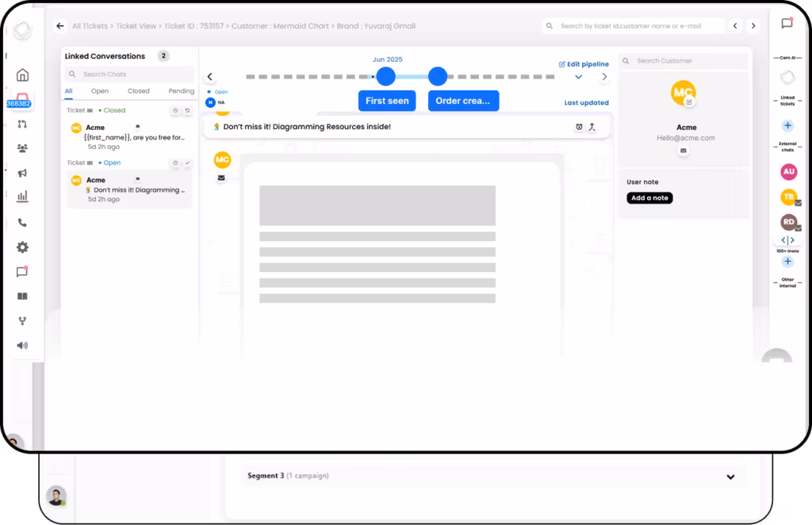The image size is (812, 525).
Task: Select the Closed conversations tab
Action: click(x=138, y=91)
